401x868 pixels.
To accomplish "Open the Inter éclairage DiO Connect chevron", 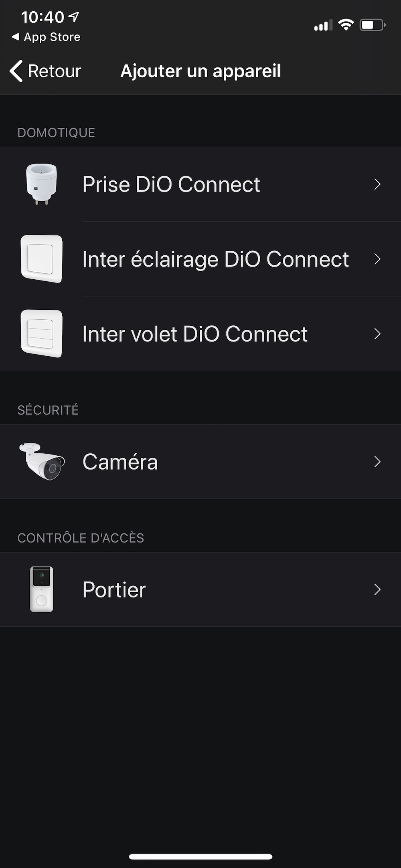I will click(377, 259).
